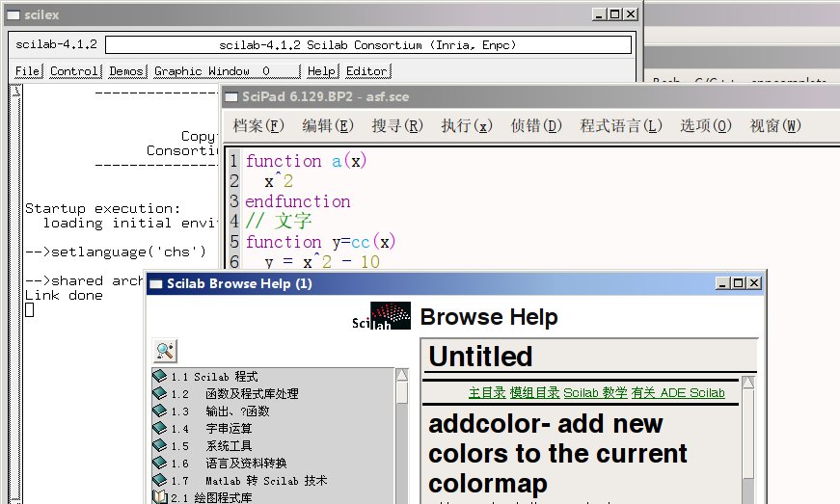
Task: Open the 搜寻(R) menu in SciPad
Action: (x=397, y=125)
